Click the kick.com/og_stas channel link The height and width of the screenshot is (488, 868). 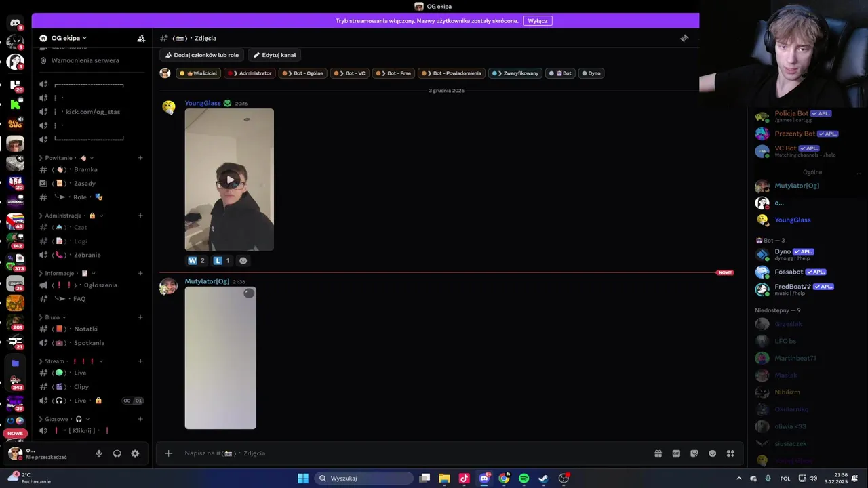[92, 112]
